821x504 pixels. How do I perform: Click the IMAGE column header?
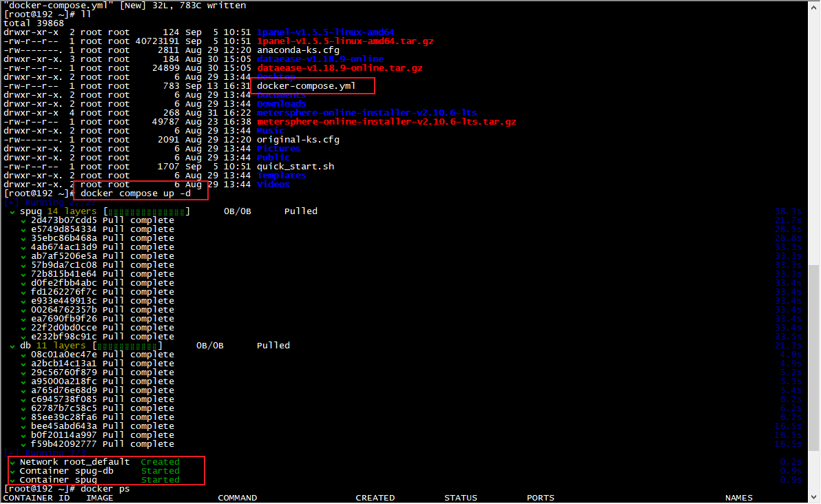coord(99,498)
